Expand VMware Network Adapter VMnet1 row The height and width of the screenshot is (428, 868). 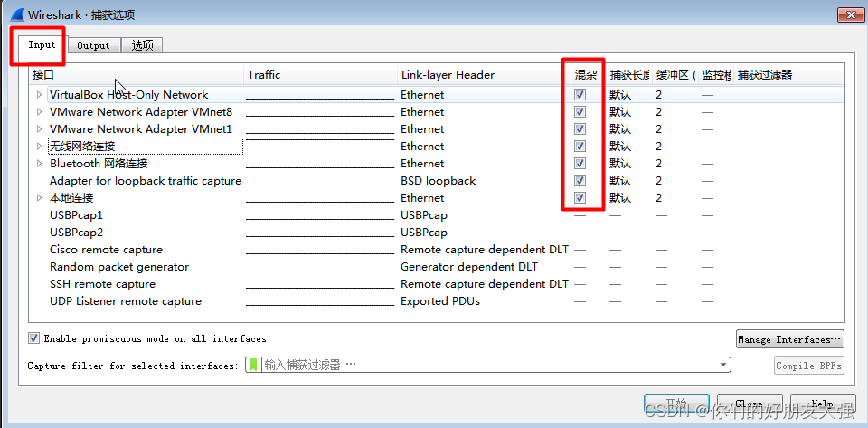39,129
